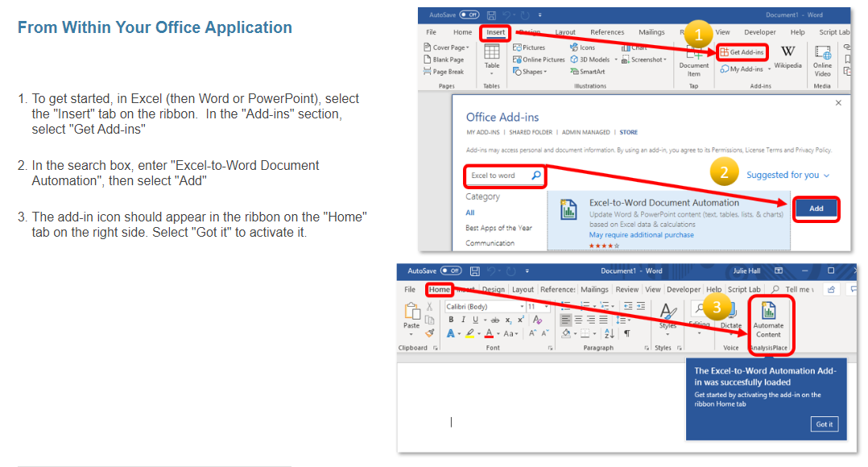
Task: Select the All category
Action: click(x=469, y=213)
